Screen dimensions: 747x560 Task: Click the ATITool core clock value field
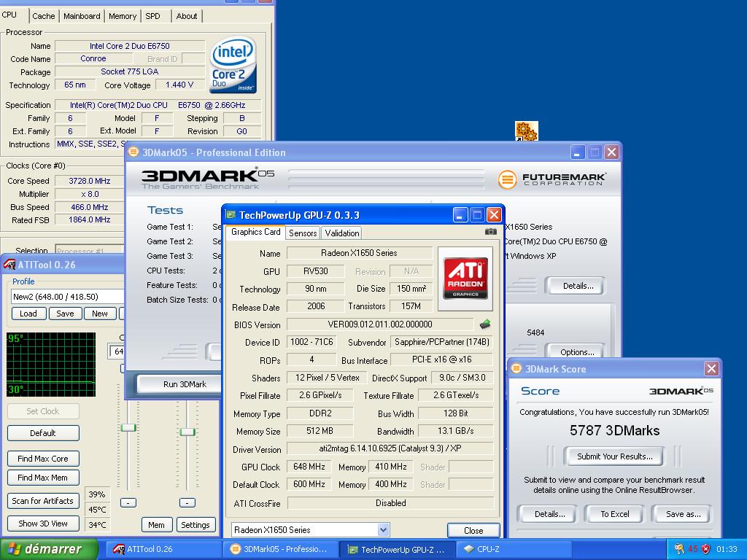point(117,351)
